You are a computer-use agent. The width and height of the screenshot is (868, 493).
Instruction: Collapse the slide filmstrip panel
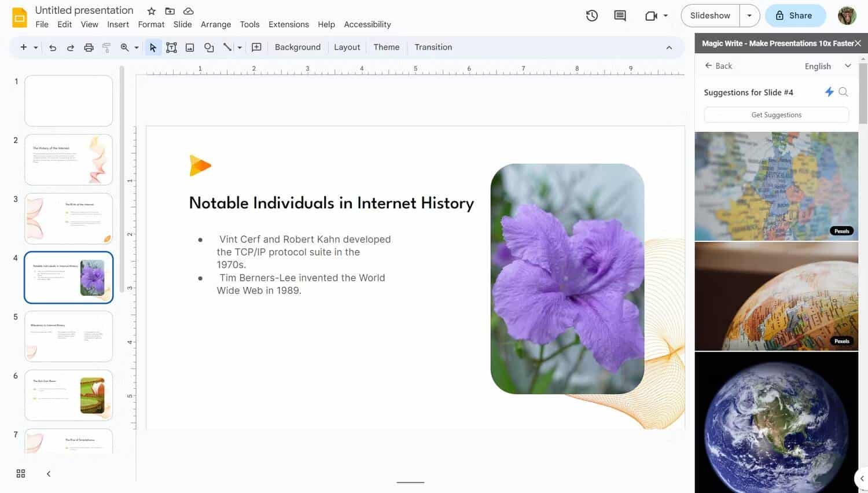49,473
